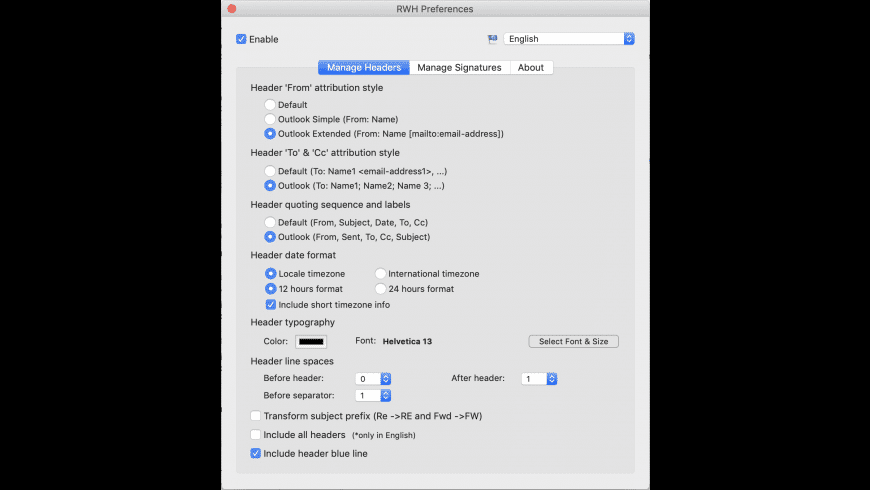Open the English language dropdown
870x490 pixels.
coord(569,39)
